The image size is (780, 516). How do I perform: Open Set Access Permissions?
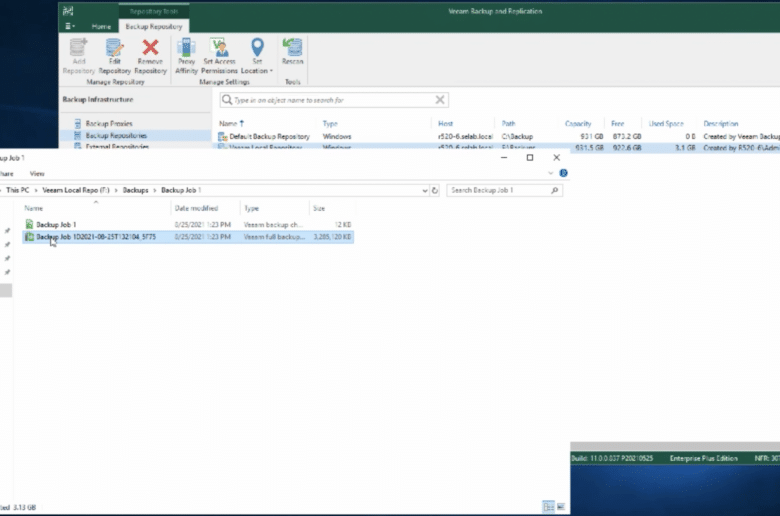click(x=219, y=56)
